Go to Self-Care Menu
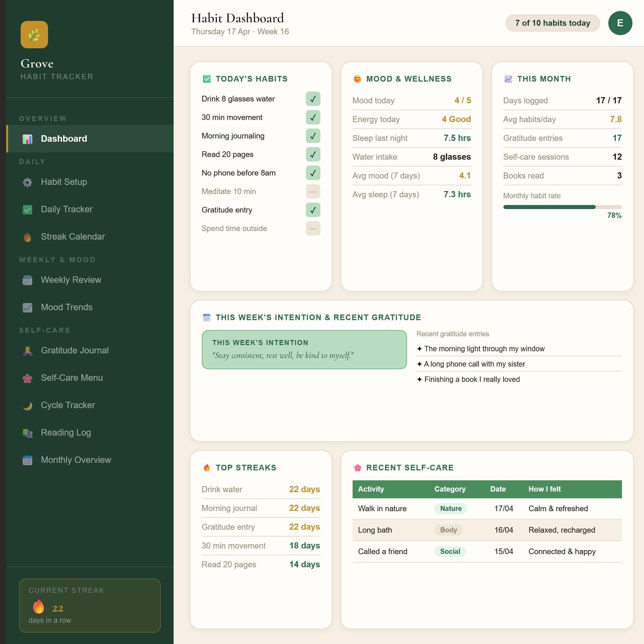 [90, 378]
